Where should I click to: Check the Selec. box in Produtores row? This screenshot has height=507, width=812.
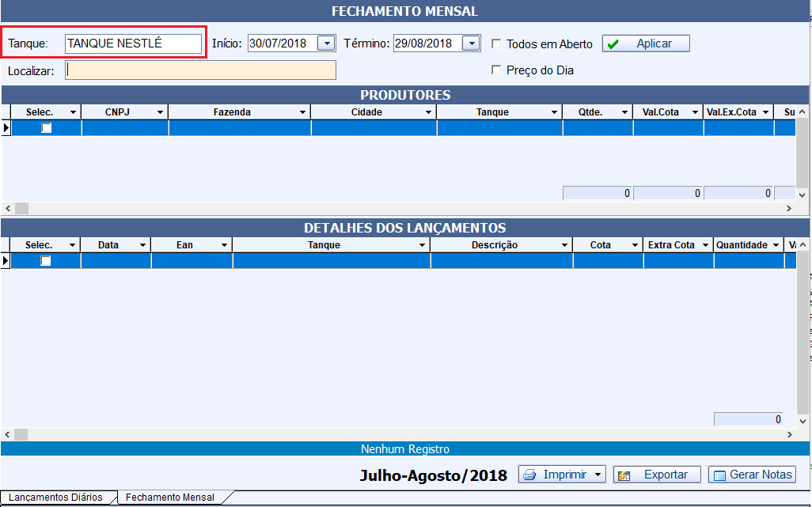coord(46,128)
